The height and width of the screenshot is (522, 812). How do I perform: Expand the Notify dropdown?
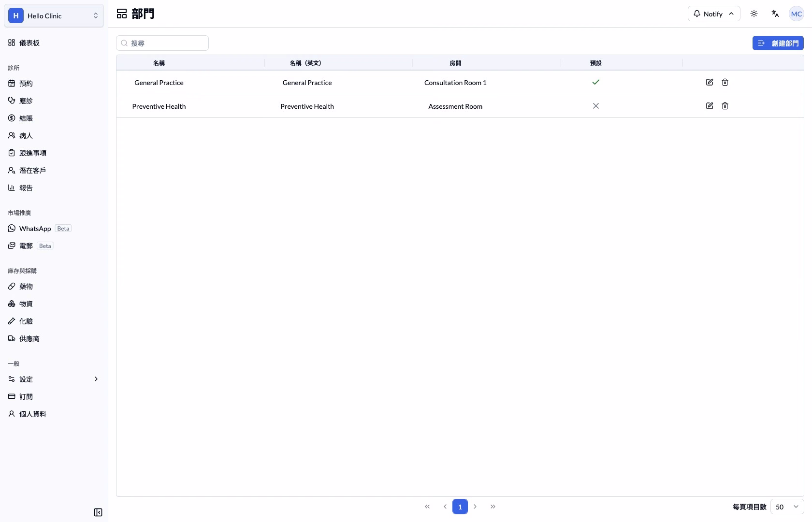click(x=714, y=14)
